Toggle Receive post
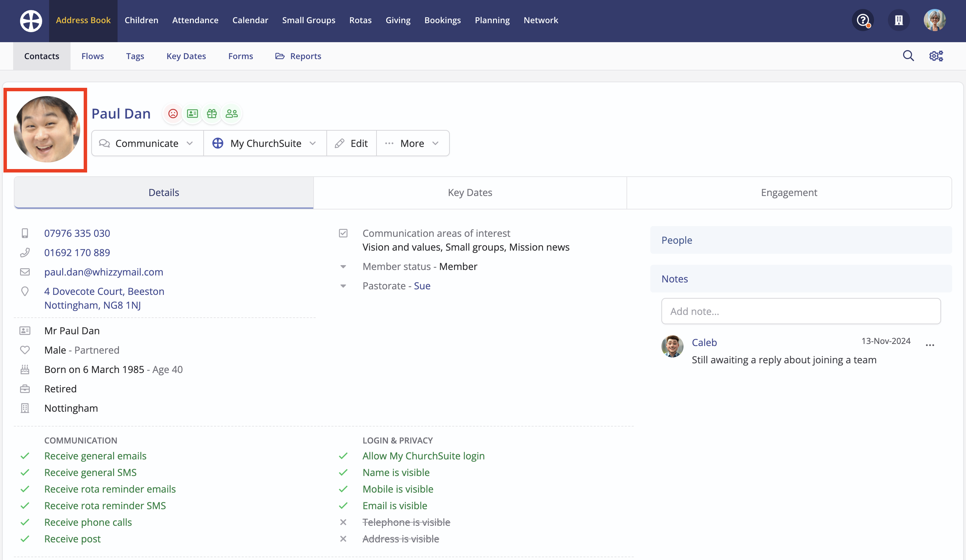The height and width of the screenshot is (560, 966). [x=73, y=539]
